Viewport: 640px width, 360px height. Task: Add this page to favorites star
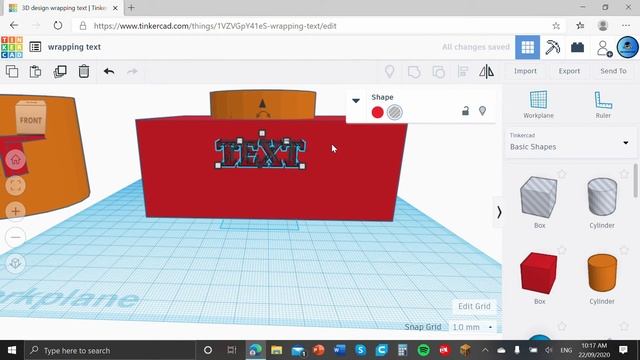click(556, 26)
